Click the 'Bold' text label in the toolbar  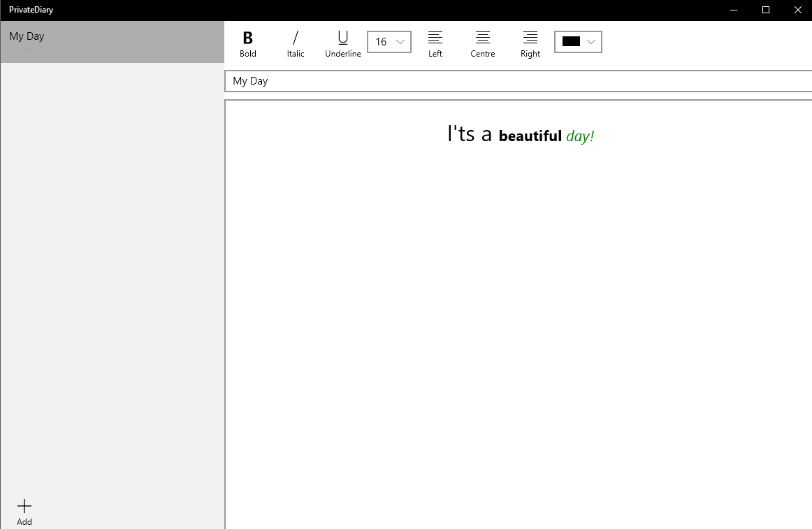pyautogui.click(x=248, y=53)
